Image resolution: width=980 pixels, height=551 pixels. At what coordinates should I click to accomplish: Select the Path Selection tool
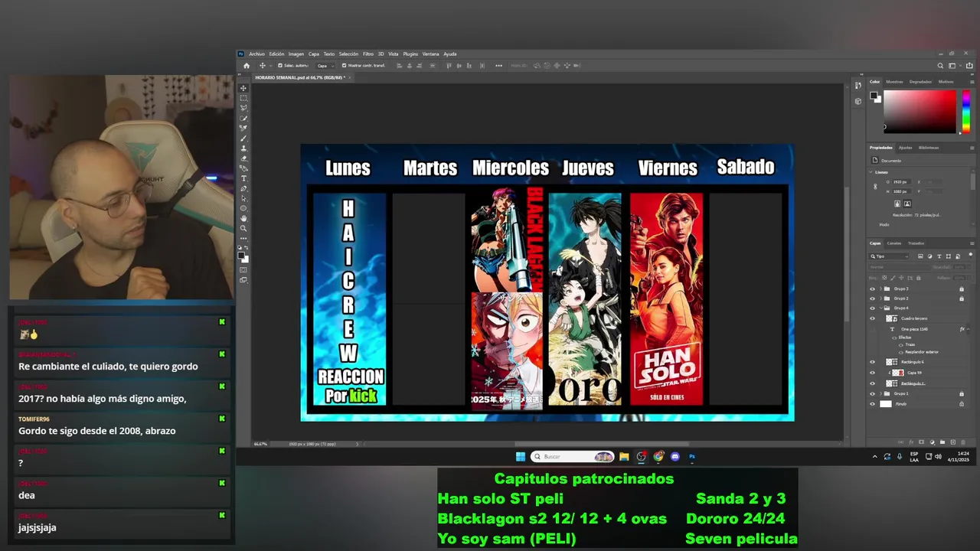click(243, 199)
